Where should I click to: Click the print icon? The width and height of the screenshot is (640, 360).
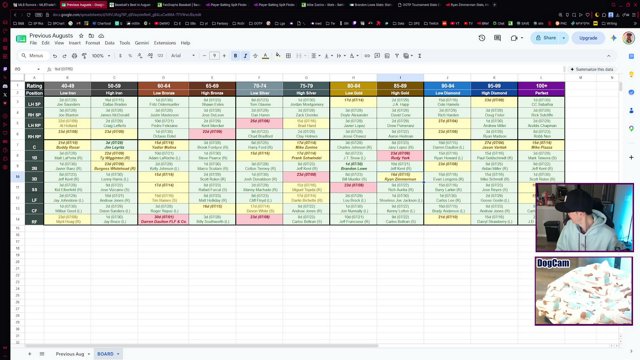pyautogui.click(x=74, y=56)
